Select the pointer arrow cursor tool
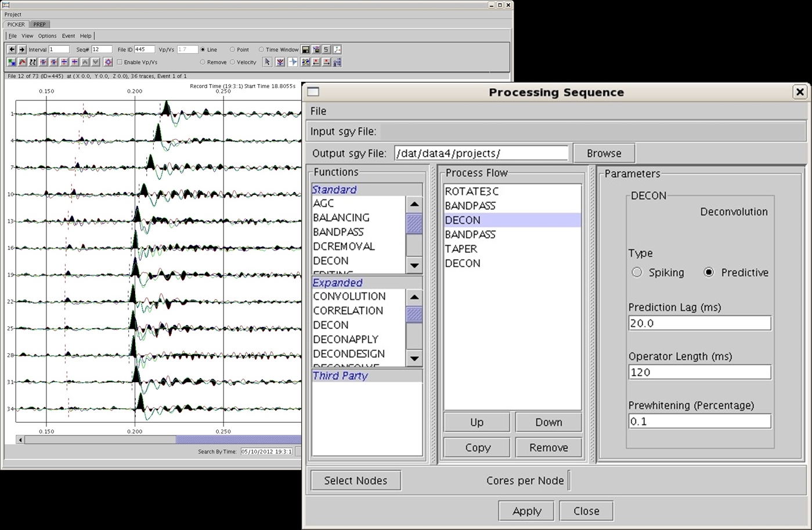812x530 pixels. (x=268, y=62)
